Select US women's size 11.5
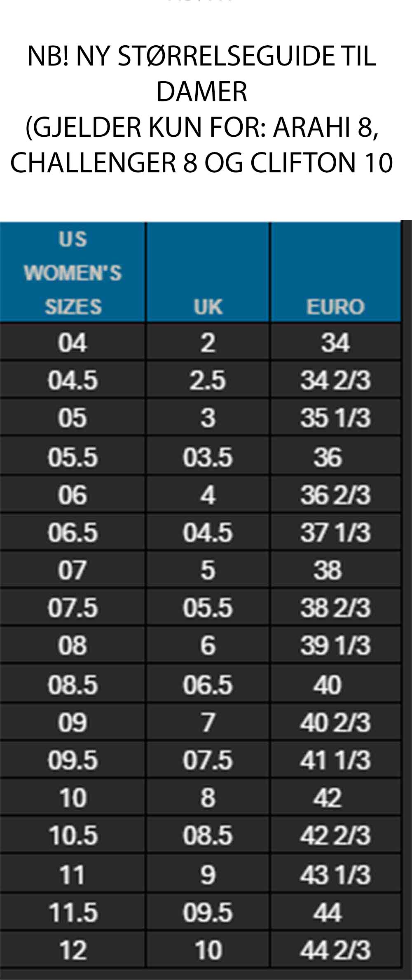Screen dimensions: 412x980 point(73,912)
